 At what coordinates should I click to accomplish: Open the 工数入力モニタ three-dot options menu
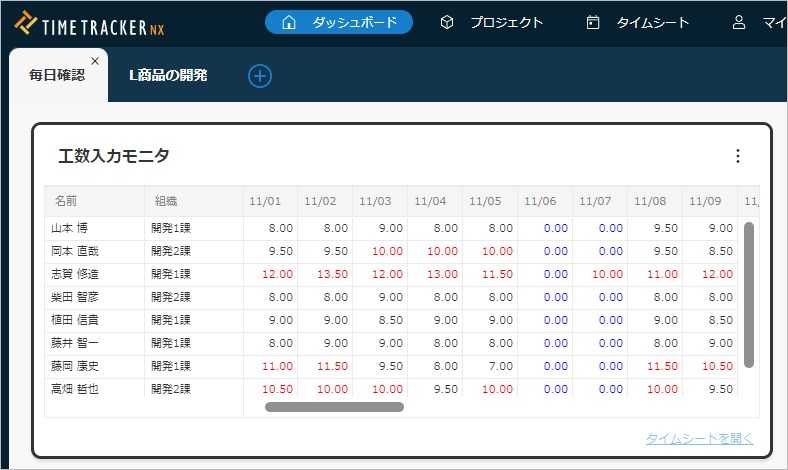tap(738, 156)
